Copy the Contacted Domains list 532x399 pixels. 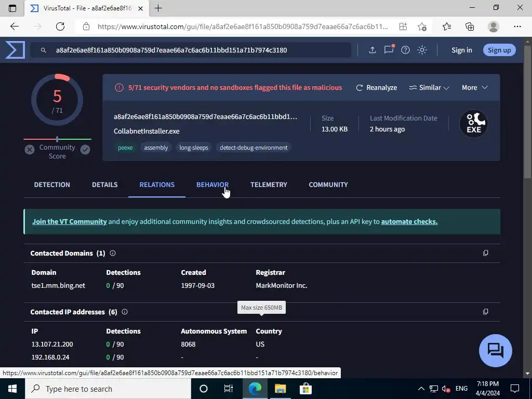coord(486,253)
